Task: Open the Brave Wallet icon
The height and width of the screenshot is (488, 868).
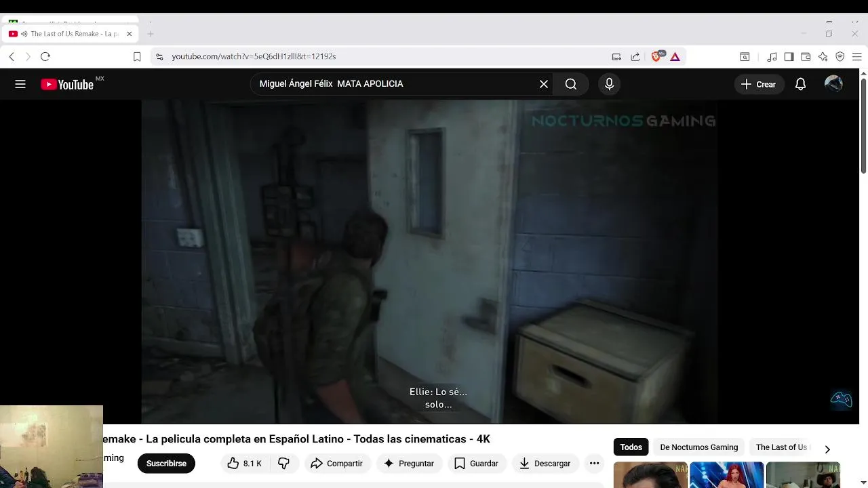Action: [x=806, y=57]
